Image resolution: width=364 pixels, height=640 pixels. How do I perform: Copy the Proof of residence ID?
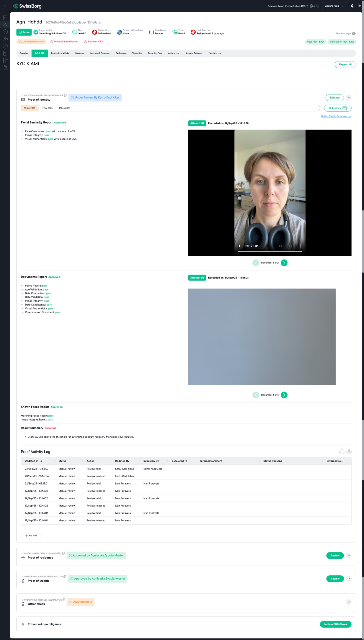[x=63, y=553]
